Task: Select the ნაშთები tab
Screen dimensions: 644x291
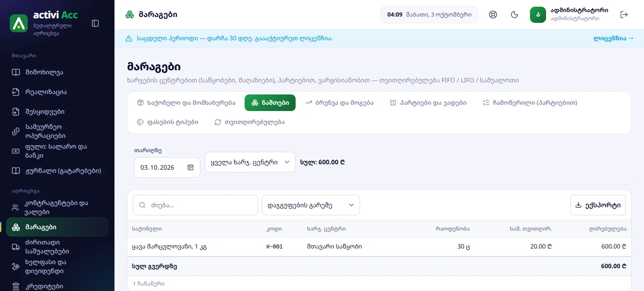Action: click(270, 103)
